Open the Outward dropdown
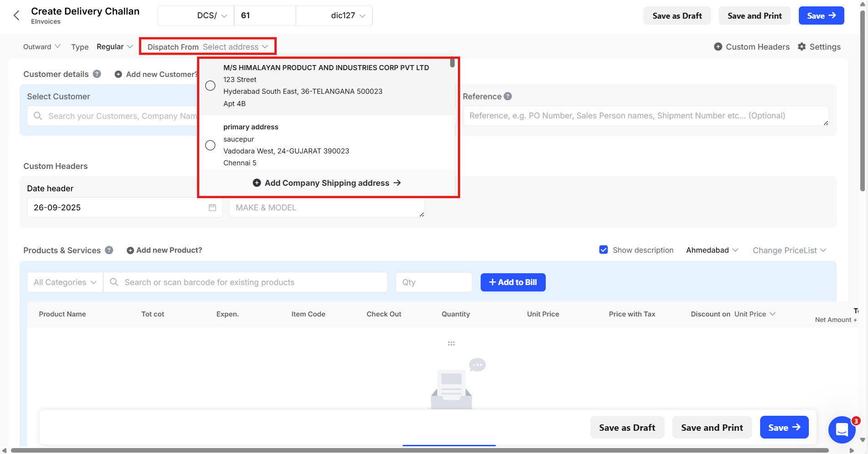 pyautogui.click(x=41, y=46)
